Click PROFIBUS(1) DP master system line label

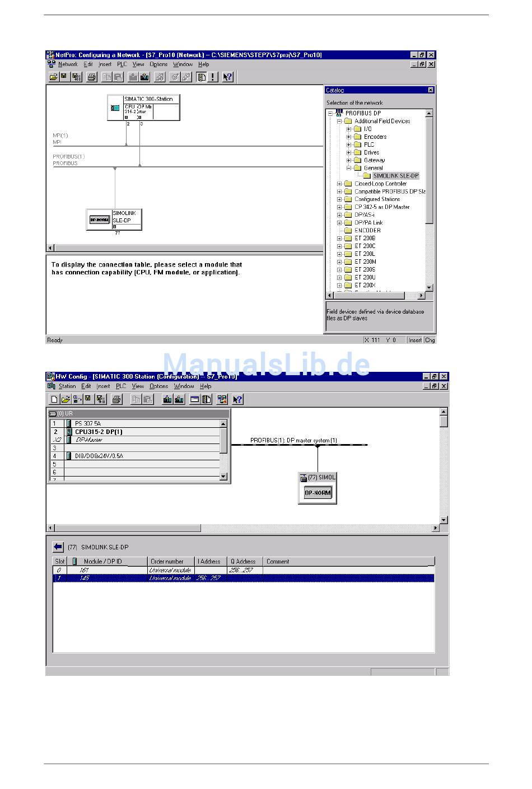(293, 441)
